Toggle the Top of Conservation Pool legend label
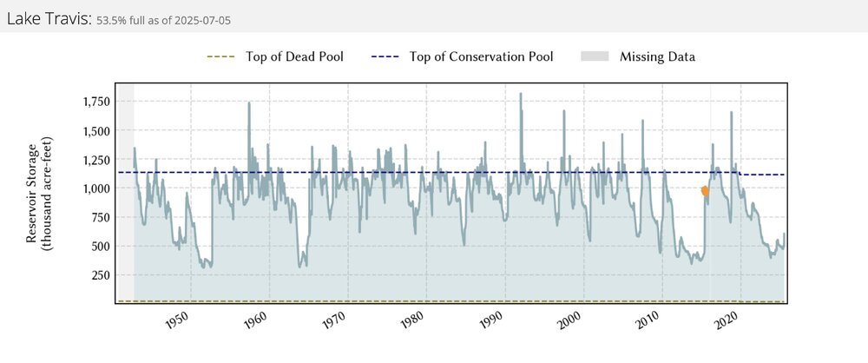 coord(480,57)
